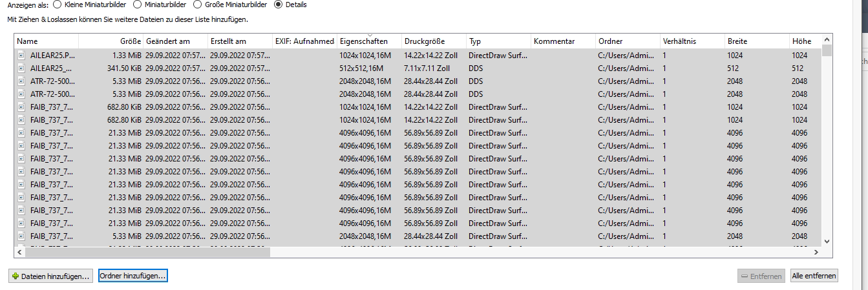Click the green plus icon on Dateien hinzufügen

(x=16, y=276)
